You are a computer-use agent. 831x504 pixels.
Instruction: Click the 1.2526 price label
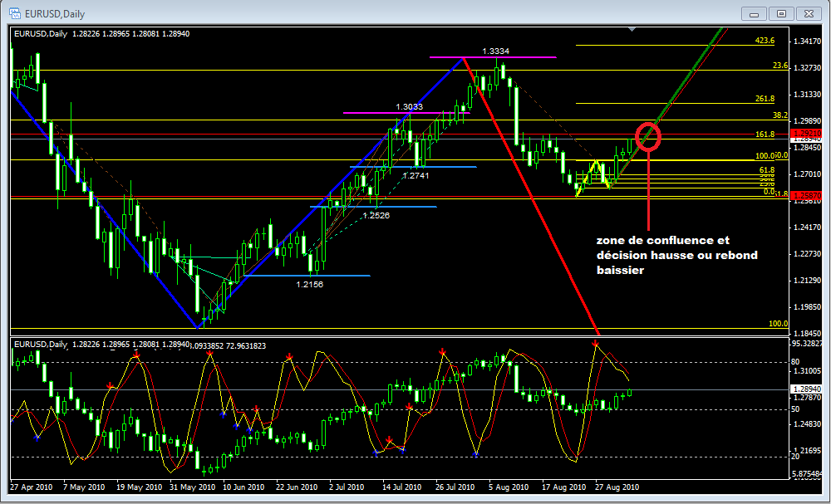pyautogui.click(x=376, y=215)
